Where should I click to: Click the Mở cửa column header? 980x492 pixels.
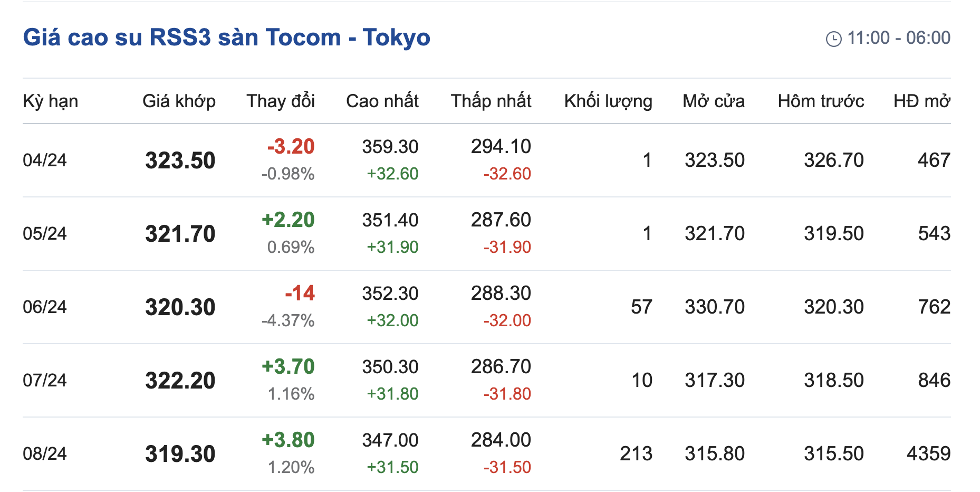tap(713, 101)
